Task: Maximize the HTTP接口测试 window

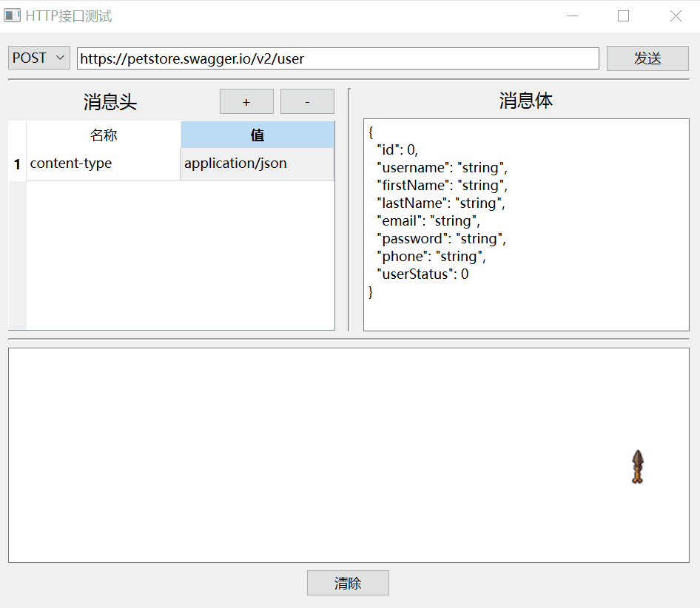Action: pos(623,16)
